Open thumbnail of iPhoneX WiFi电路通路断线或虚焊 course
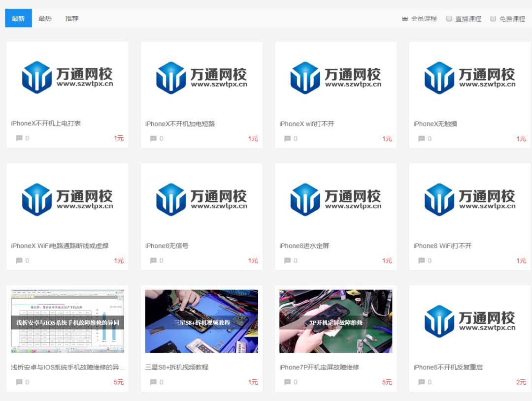Image resolution: width=532 pixels, height=401 pixels. tap(67, 200)
